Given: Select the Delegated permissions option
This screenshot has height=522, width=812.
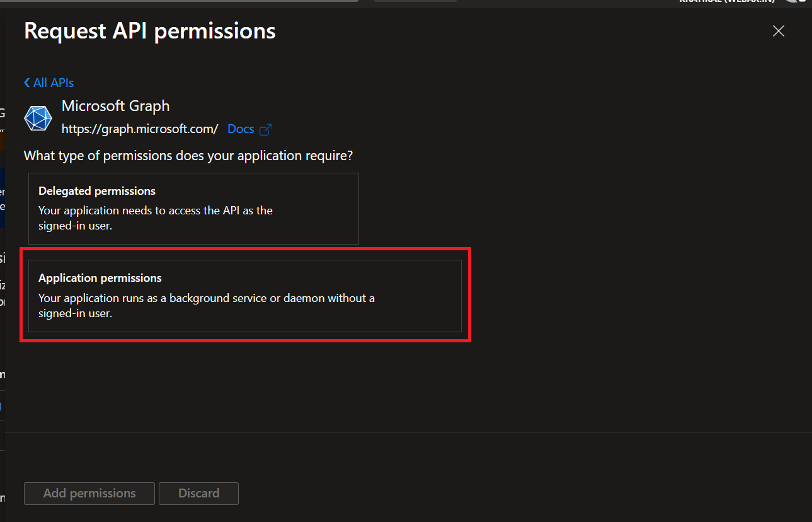Looking at the screenshot, I should coord(193,209).
